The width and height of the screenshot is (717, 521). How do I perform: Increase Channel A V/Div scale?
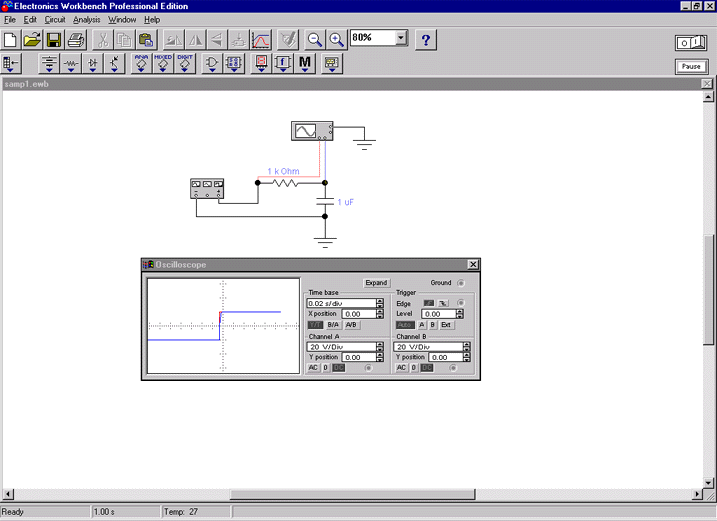point(380,344)
